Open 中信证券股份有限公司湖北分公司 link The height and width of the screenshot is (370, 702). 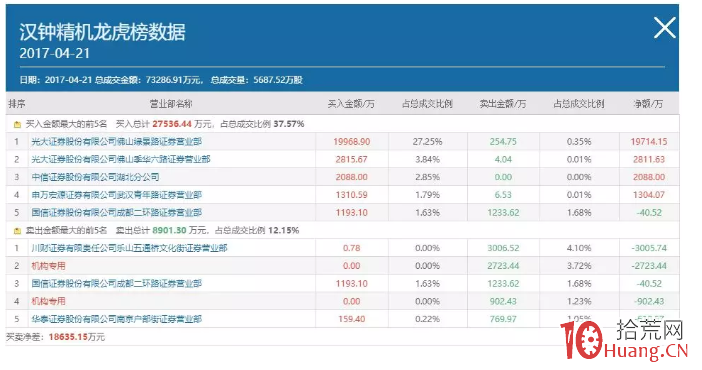coord(95,177)
